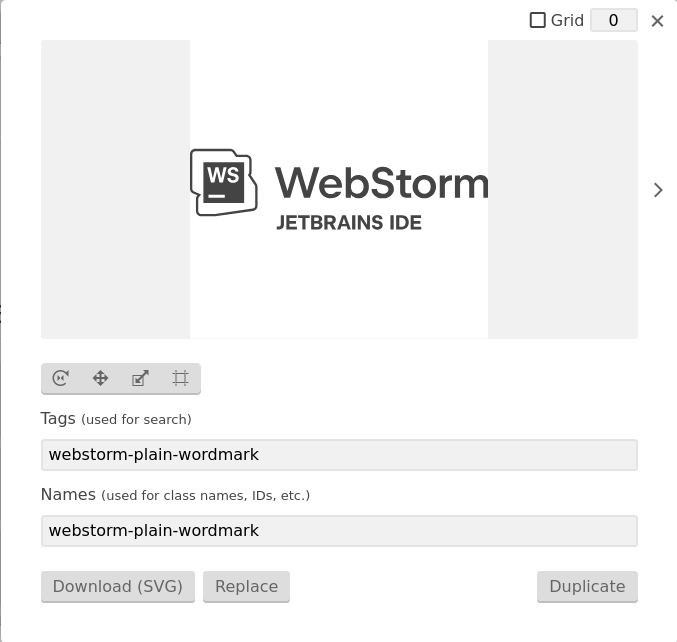Close the glyph editor with the X icon

pyautogui.click(x=657, y=21)
